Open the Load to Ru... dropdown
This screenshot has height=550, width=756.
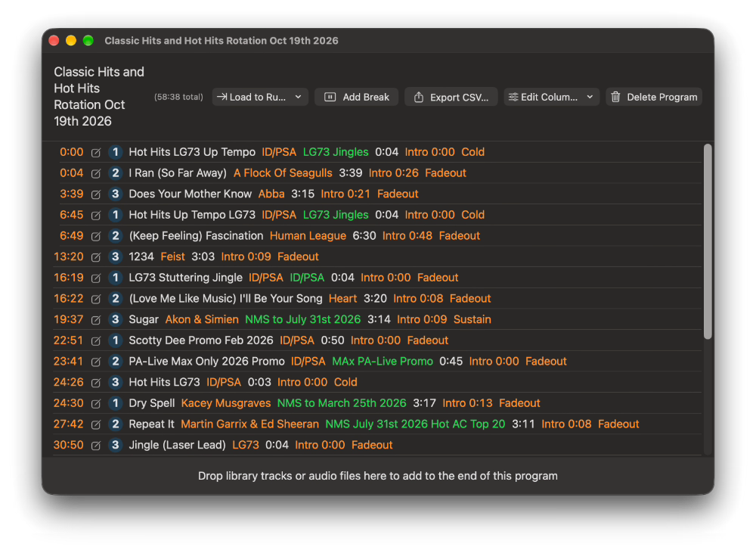pos(260,97)
